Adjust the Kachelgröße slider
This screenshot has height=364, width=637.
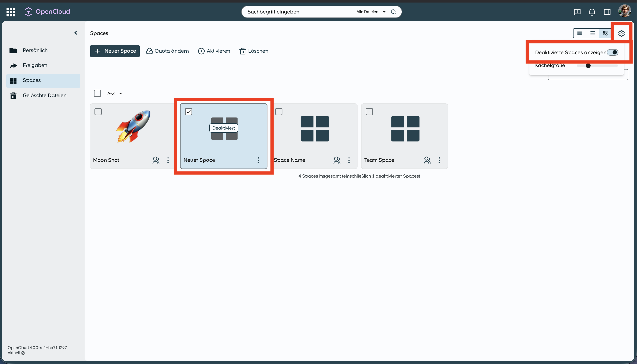[x=588, y=66]
